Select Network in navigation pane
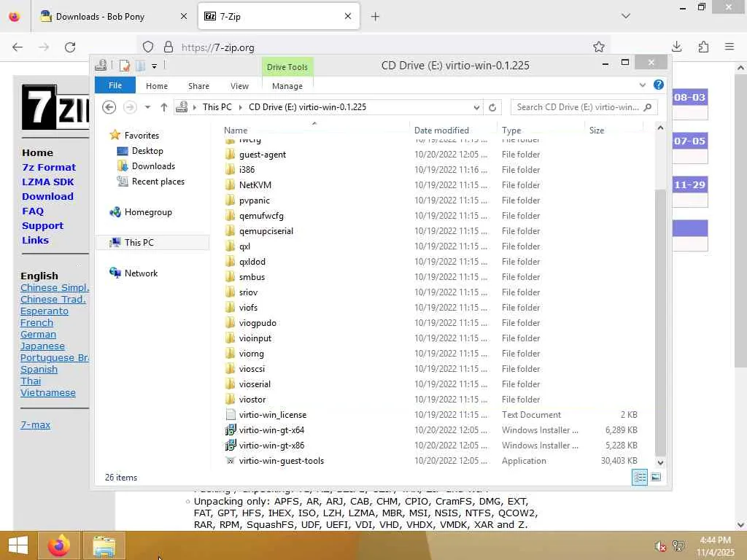The width and height of the screenshot is (747, 560). [x=141, y=273]
